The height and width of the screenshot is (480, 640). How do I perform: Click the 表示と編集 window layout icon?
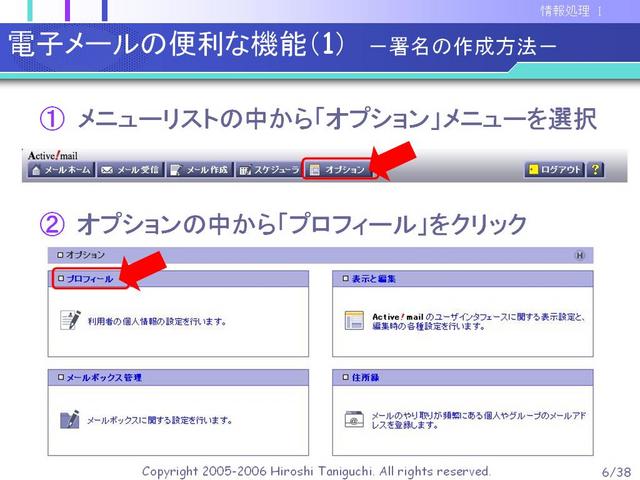[x=354, y=320]
